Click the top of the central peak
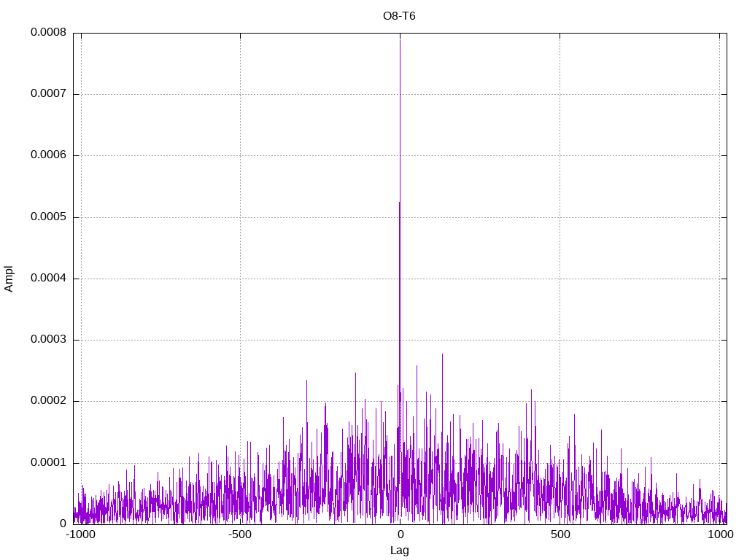 coord(400,40)
